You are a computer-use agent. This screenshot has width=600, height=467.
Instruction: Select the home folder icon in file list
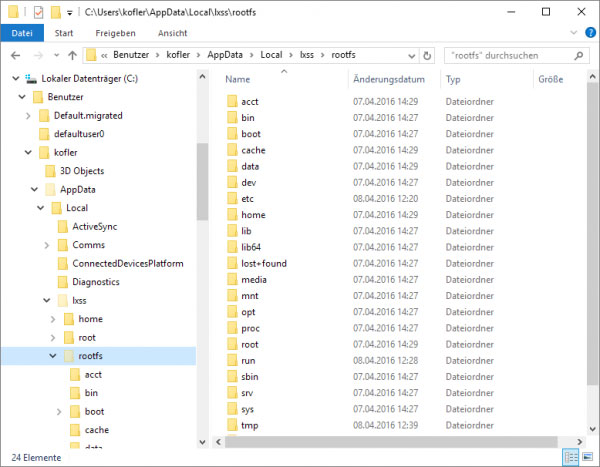click(232, 214)
